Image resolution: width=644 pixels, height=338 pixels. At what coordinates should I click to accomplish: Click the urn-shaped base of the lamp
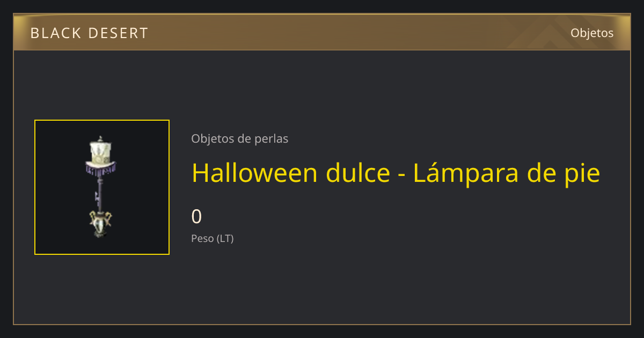(101, 224)
